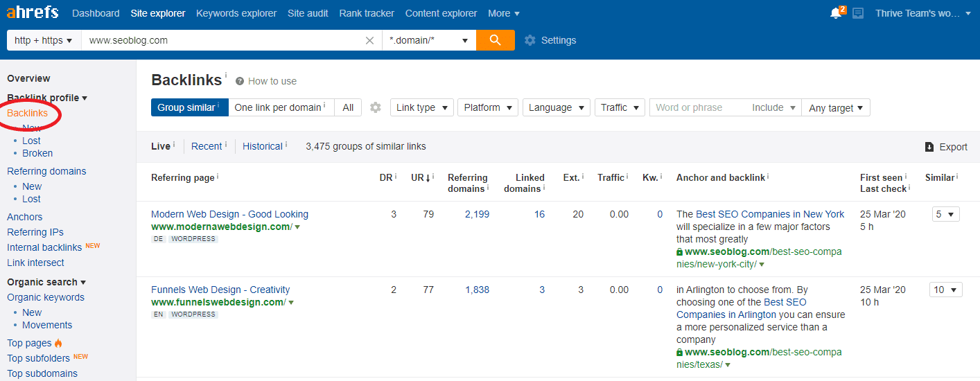Switch to the Historical tab
This screenshot has height=381, width=980.
click(263, 146)
